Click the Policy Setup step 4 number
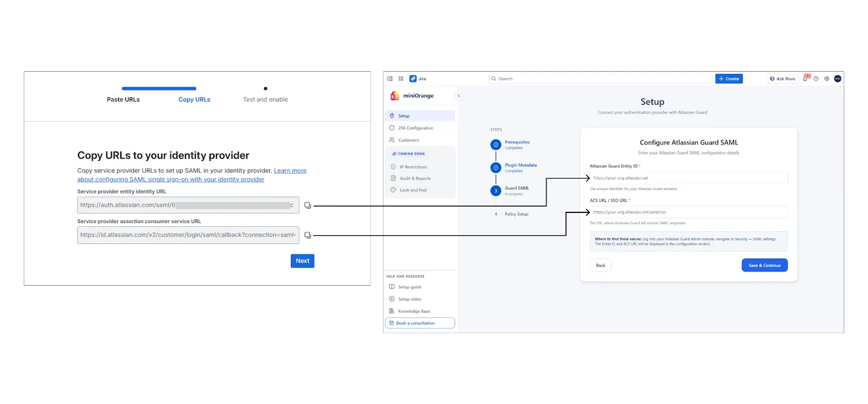This screenshot has height=404, width=868. click(496, 214)
